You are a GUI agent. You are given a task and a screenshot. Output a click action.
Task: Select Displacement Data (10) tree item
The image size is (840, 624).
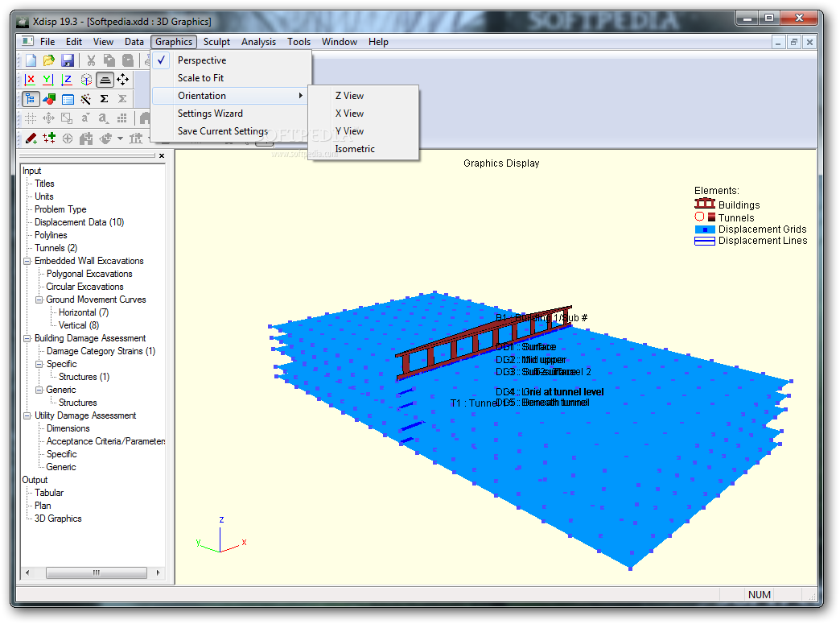(x=80, y=222)
